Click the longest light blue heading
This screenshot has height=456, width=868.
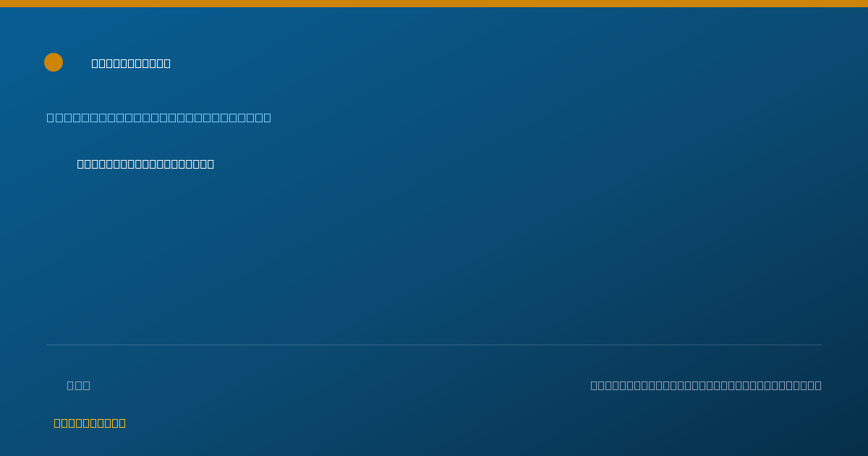159,117
